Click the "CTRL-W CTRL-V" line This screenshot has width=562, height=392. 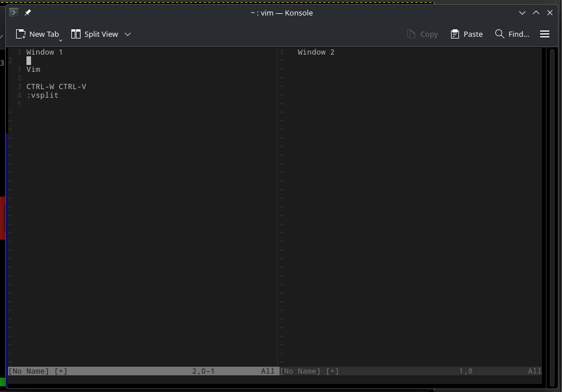coord(56,87)
